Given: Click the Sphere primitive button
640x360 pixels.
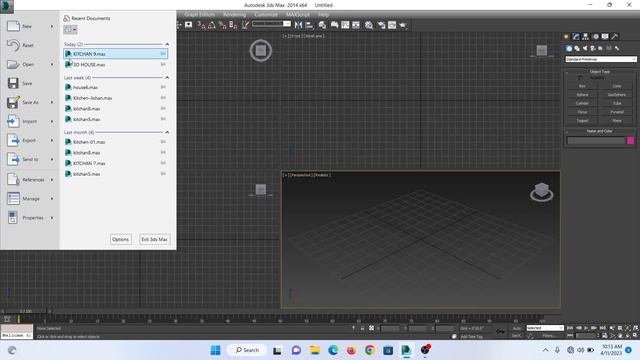Looking at the screenshot, I should pos(582,95).
